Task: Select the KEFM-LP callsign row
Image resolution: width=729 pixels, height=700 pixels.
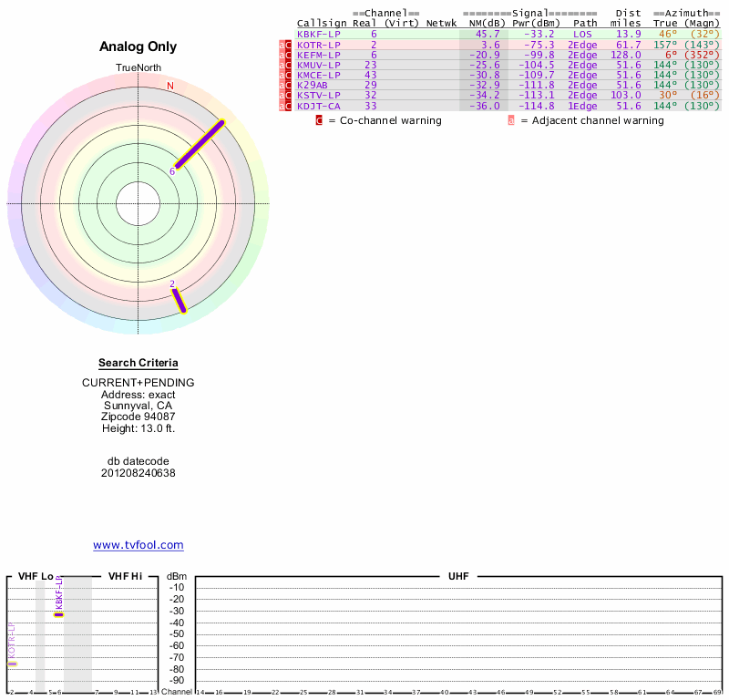Action: (x=318, y=55)
